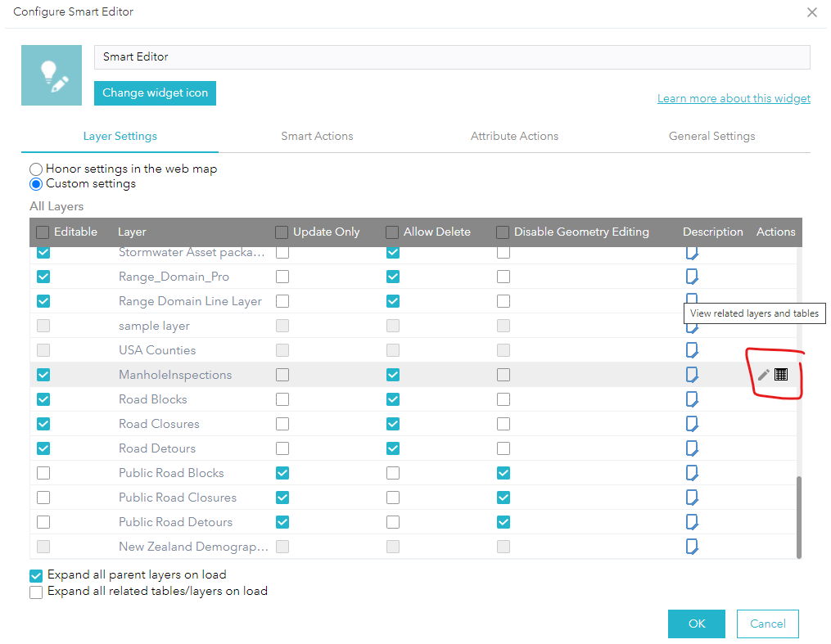Select the New Zealand Demograp… layer name
Image resolution: width=831 pixels, height=644 pixels.
193,547
